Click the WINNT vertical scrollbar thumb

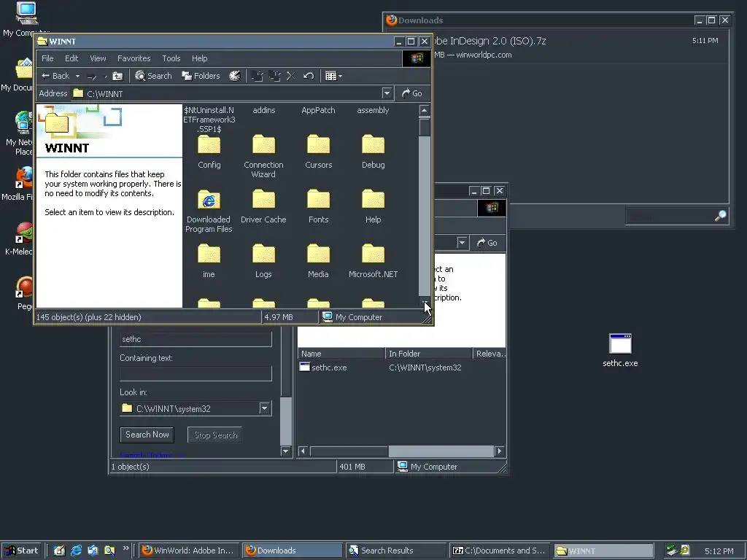point(424,128)
